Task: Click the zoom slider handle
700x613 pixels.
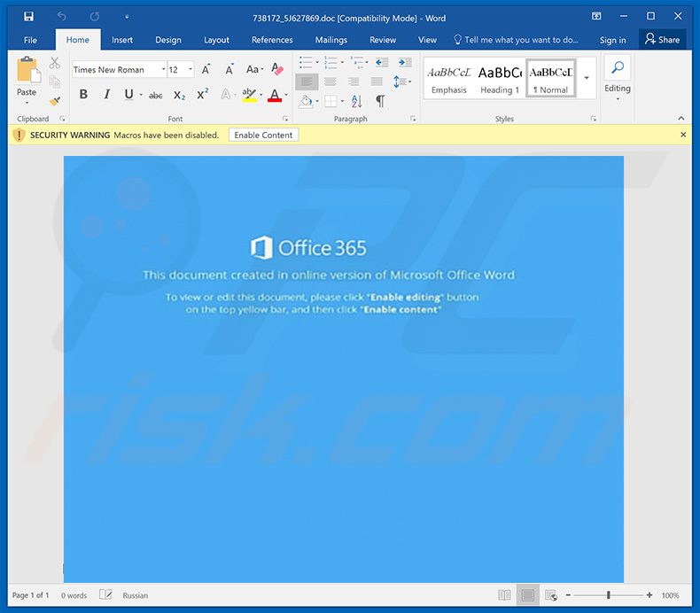Action: [609, 595]
